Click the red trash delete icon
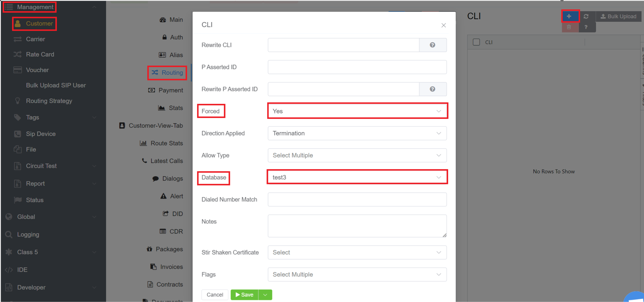This screenshot has width=644, height=302. (x=569, y=27)
